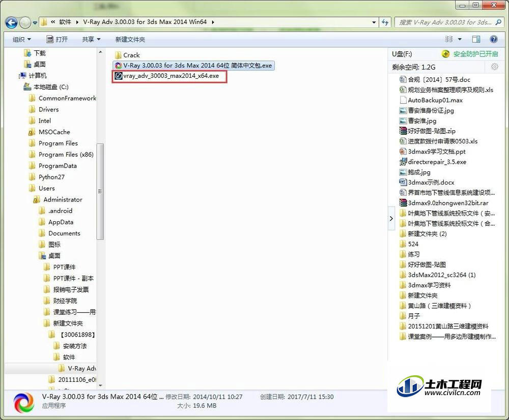Open the address bar history dropdown
Viewport: 509px width, 420px height.
(x=374, y=22)
